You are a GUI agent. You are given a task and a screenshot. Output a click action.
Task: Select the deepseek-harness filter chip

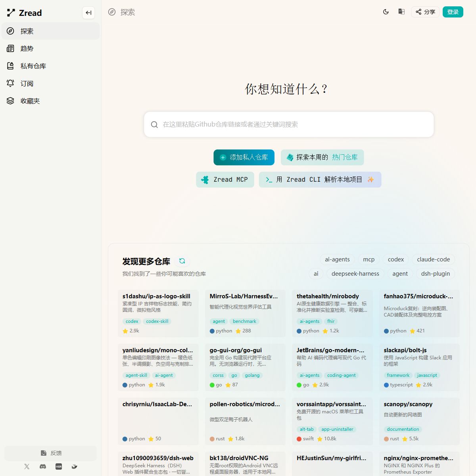(x=355, y=274)
